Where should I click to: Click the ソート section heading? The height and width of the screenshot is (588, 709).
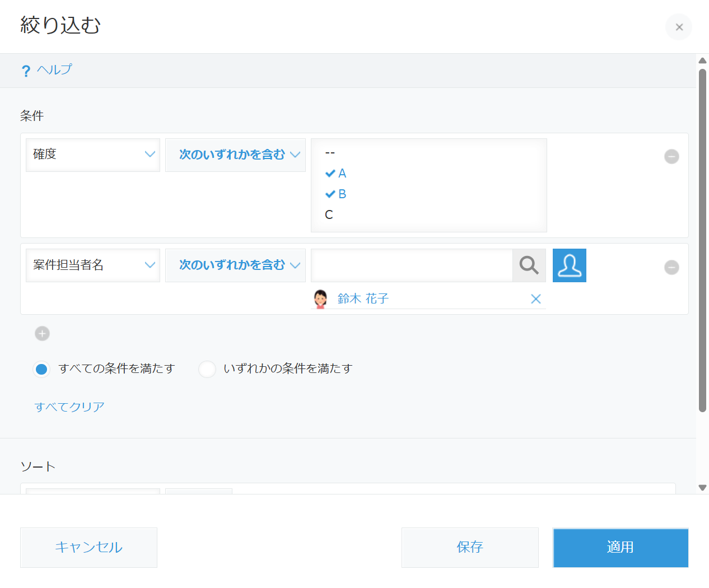(38, 466)
